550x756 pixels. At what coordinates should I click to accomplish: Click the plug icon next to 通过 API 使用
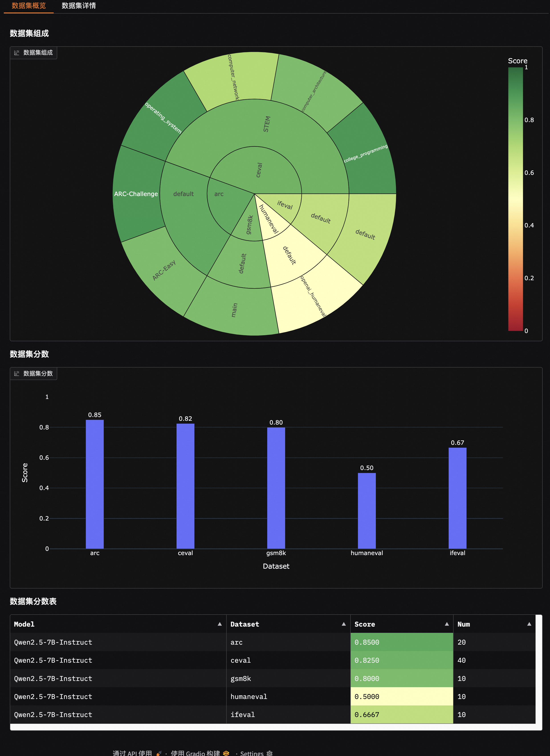[159, 753]
